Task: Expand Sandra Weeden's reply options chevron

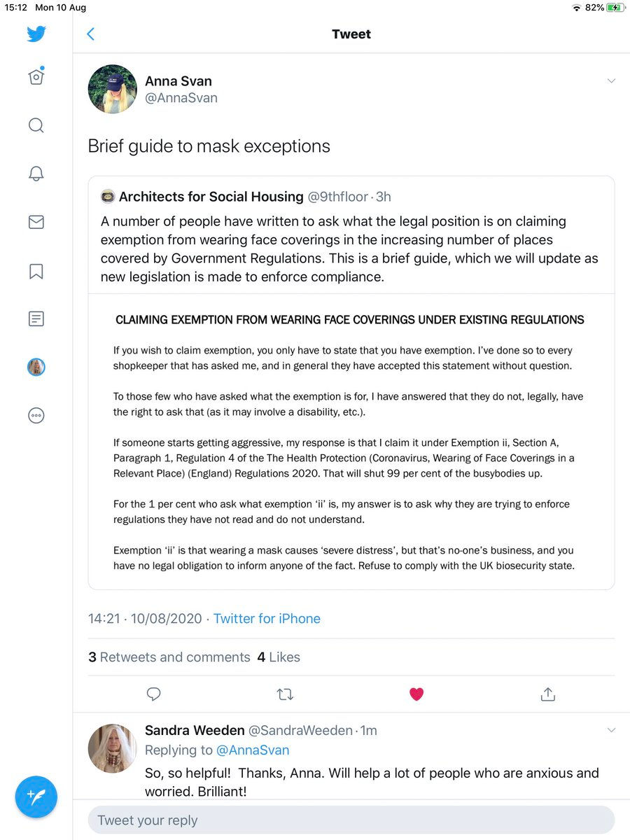Action: pyautogui.click(x=611, y=731)
